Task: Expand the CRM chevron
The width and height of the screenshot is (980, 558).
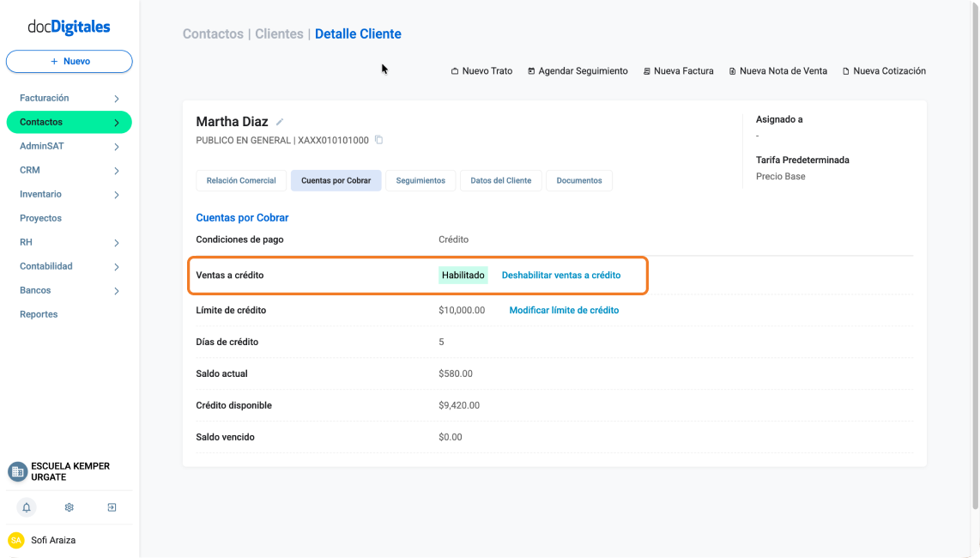Action: pyautogui.click(x=116, y=171)
